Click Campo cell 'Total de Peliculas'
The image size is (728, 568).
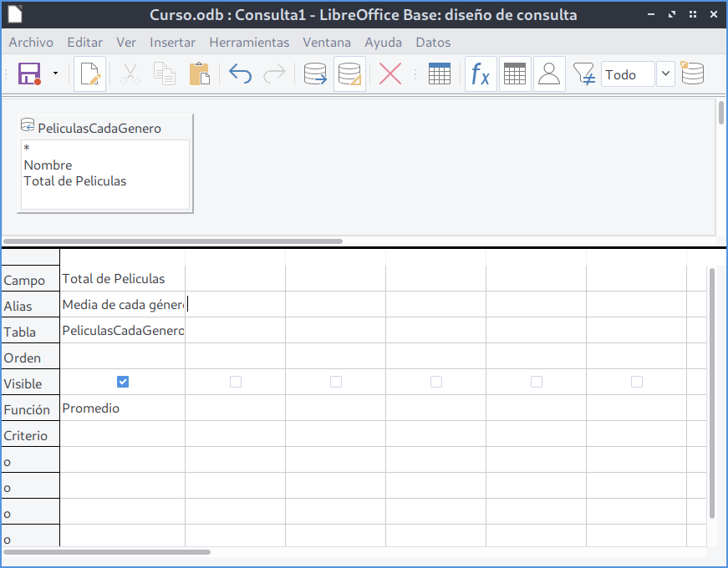[x=123, y=278]
